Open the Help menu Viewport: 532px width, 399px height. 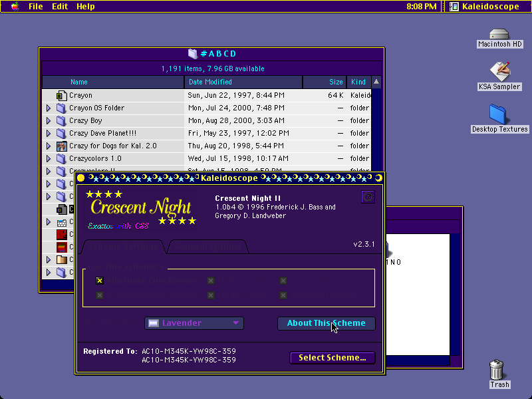click(x=86, y=7)
